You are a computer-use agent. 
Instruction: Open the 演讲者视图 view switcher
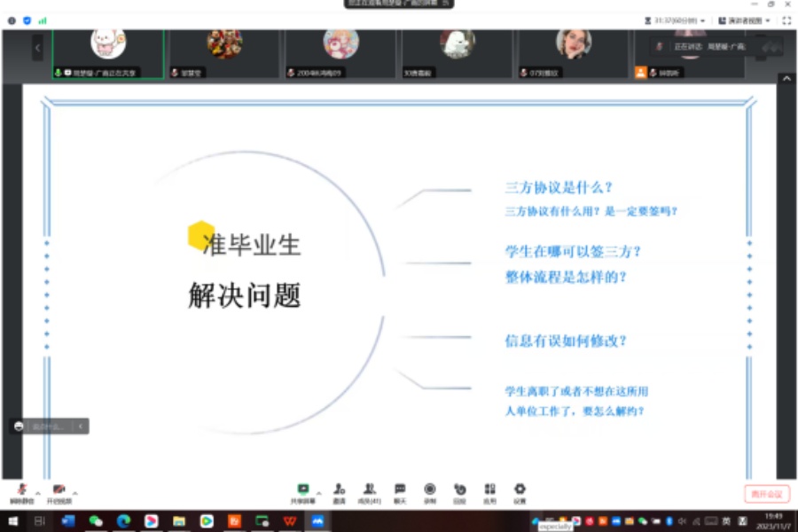pyautogui.click(x=747, y=22)
